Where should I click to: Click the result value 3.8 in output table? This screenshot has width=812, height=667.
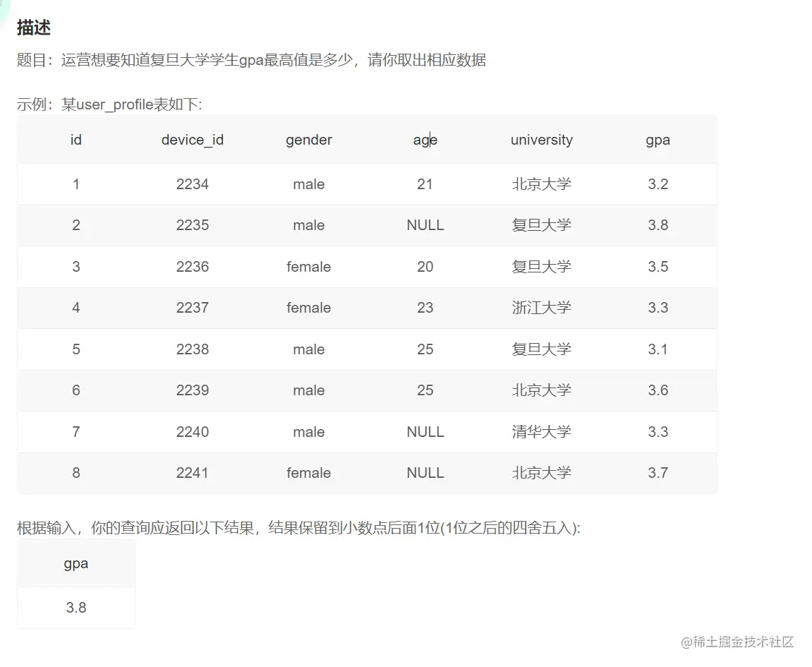coord(76,608)
